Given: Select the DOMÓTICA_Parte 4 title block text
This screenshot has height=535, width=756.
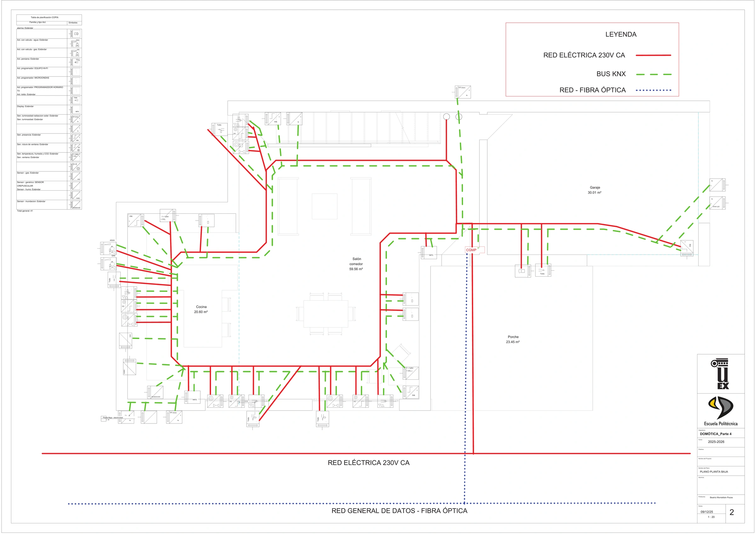Looking at the screenshot, I should coord(715,434).
